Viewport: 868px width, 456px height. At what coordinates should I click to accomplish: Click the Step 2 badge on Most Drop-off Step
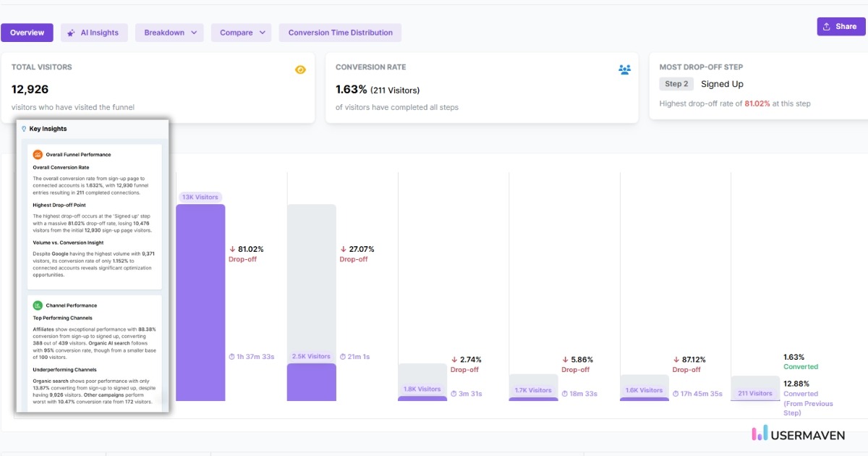(x=676, y=83)
